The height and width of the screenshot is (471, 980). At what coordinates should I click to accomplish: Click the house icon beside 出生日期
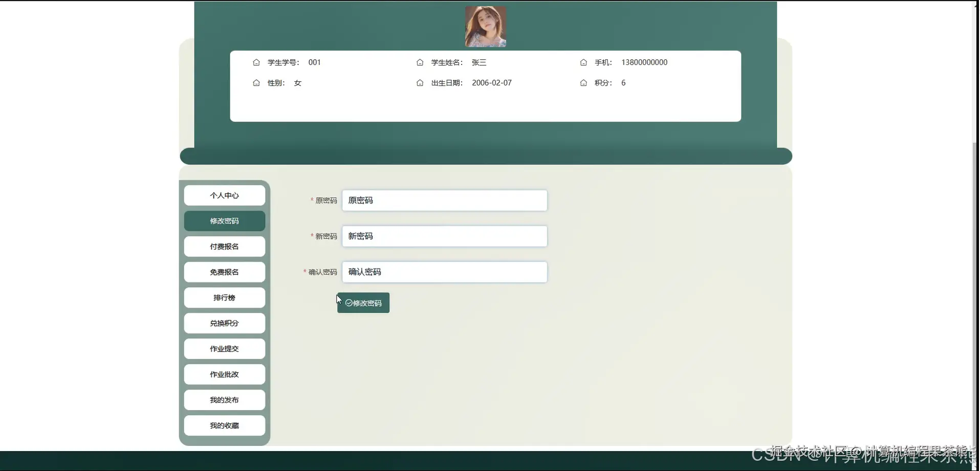(420, 83)
